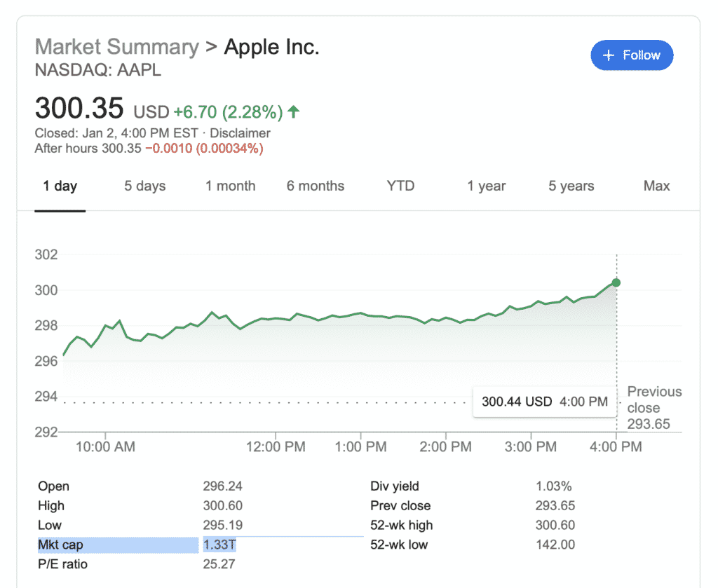Click the green up arrow icon
This screenshot has width=718, height=588.
coord(294,111)
